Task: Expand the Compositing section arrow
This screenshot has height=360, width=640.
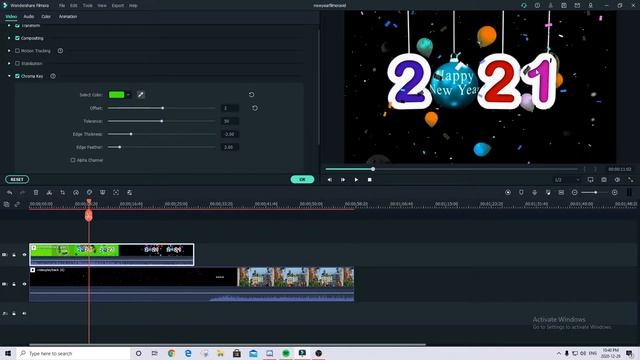Action: pos(9,38)
